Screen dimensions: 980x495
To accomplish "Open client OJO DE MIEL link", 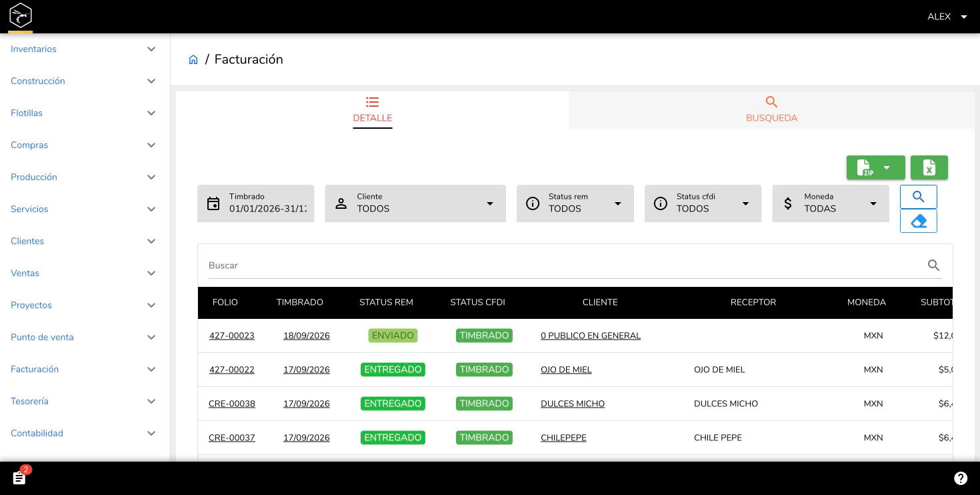I will 566,370.
